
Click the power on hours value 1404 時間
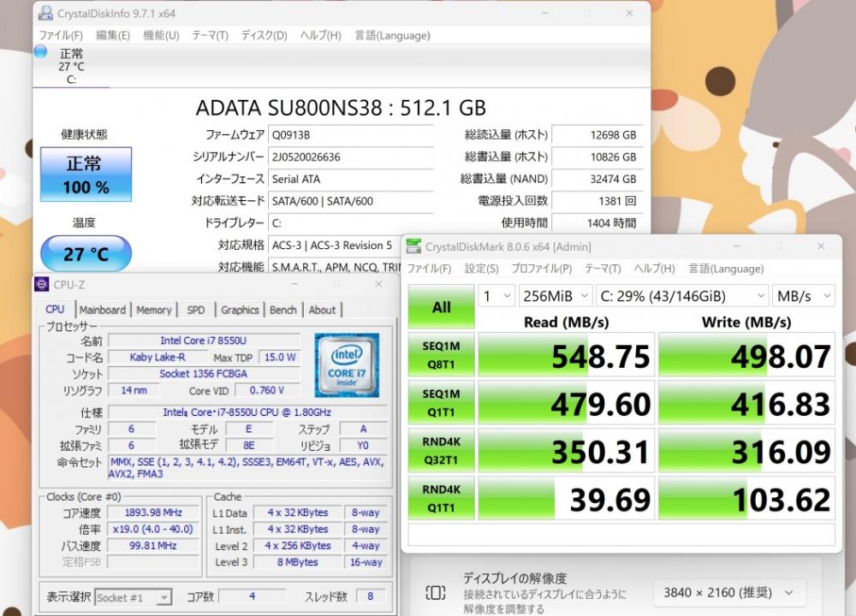pyautogui.click(x=597, y=222)
